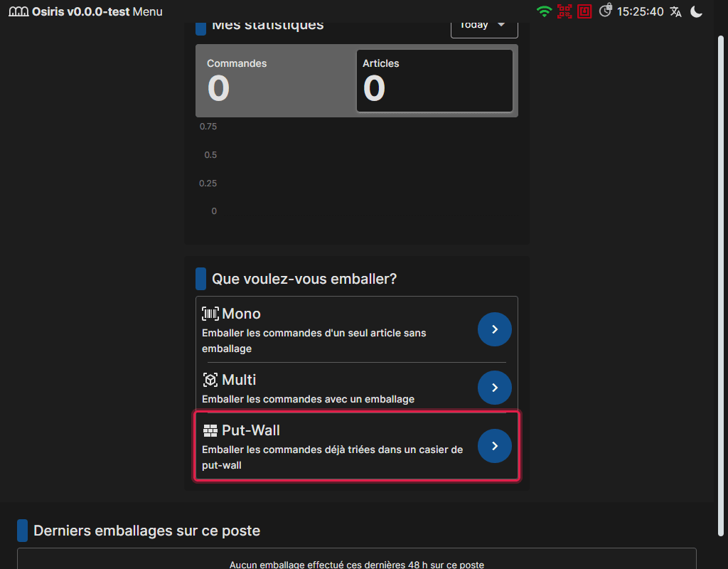This screenshot has height=569, width=728.
Task: Click the Mono option title
Action: click(242, 314)
